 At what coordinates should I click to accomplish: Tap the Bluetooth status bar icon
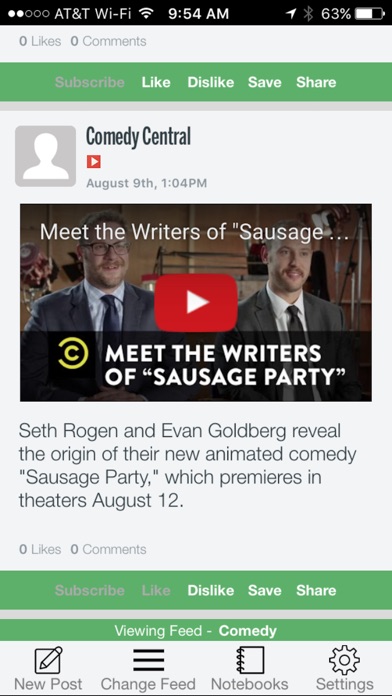pyautogui.click(x=308, y=14)
